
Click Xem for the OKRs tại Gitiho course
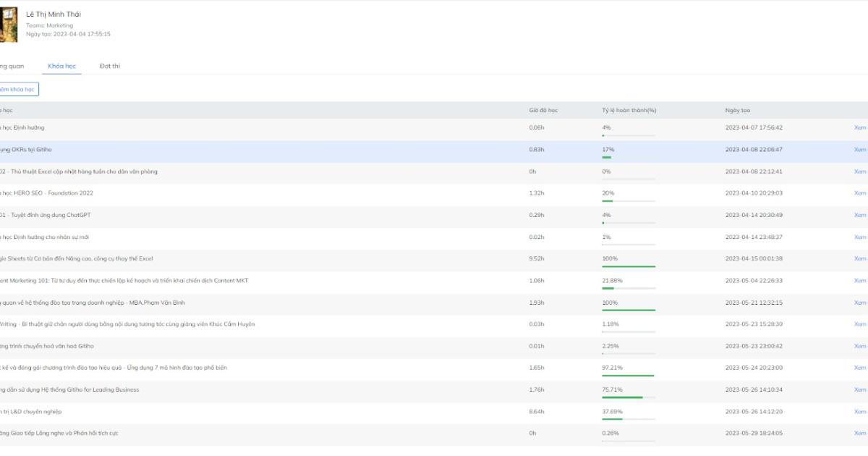[x=859, y=150]
